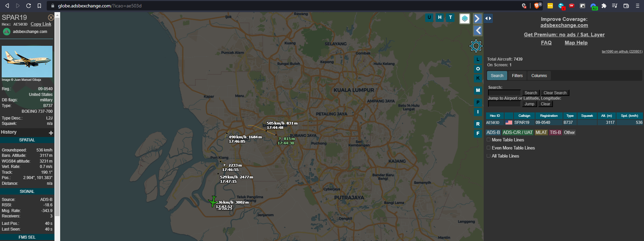The height and width of the screenshot is (241, 644).
Task: Toggle sidebar width with double-arrow button
Action: click(488, 19)
